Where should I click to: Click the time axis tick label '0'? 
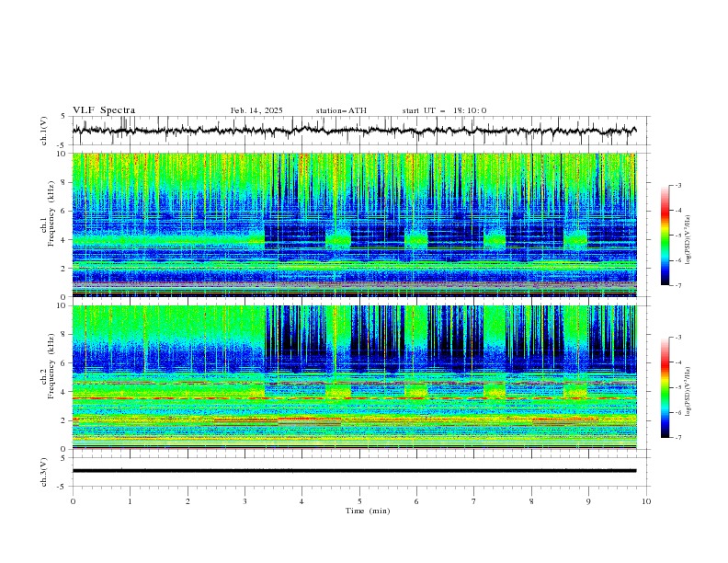pyautogui.click(x=73, y=501)
